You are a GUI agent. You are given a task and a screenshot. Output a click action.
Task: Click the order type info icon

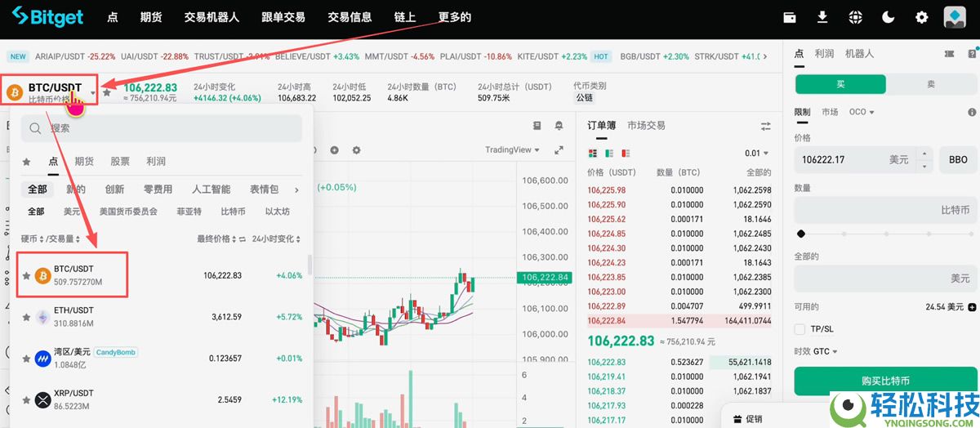[x=972, y=112]
